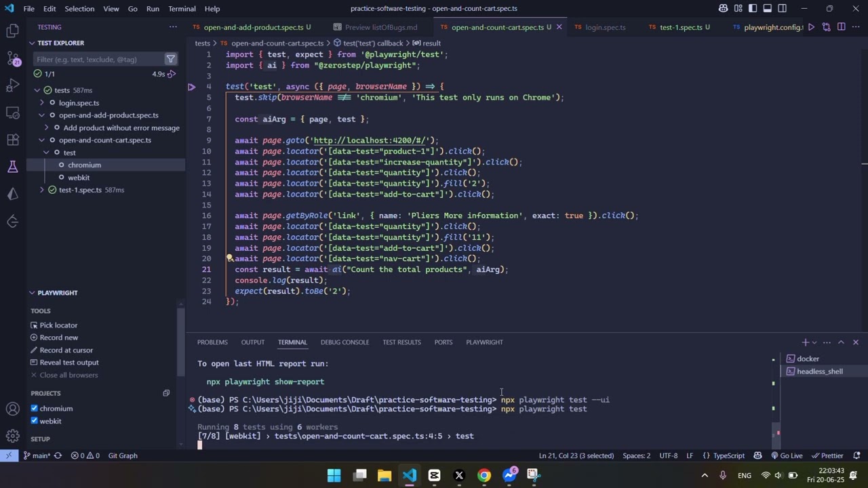Open the Run and Debug view
Screen dimensions: 868x488
point(12,85)
